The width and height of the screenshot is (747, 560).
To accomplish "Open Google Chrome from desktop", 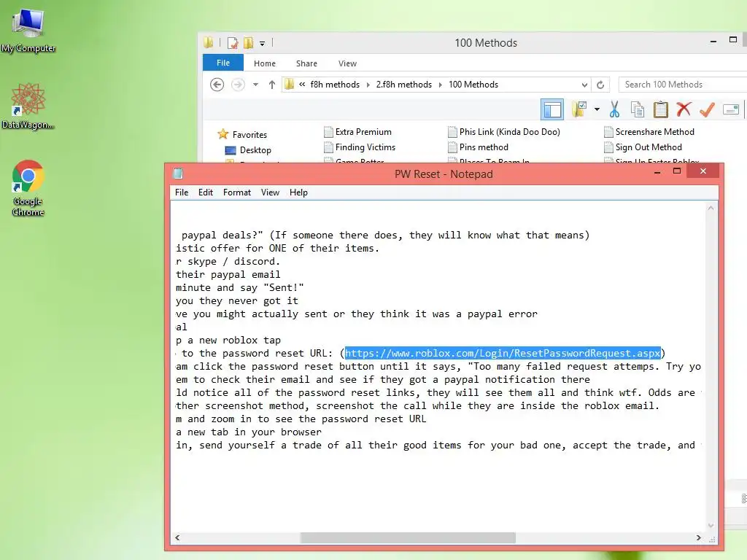I will tap(28, 187).
